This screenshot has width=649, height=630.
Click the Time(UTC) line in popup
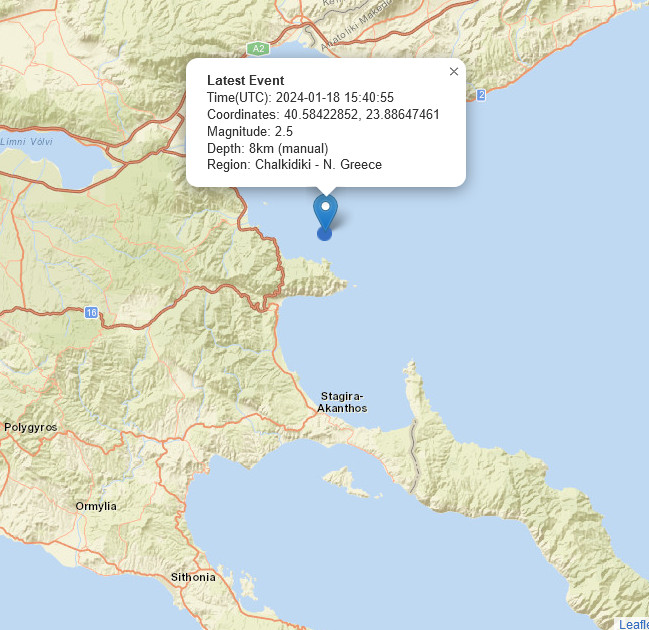300,97
